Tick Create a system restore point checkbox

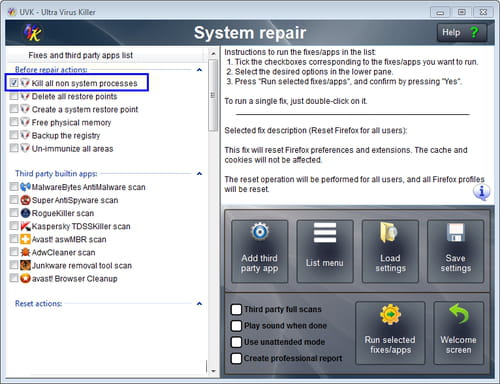point(14,109)
